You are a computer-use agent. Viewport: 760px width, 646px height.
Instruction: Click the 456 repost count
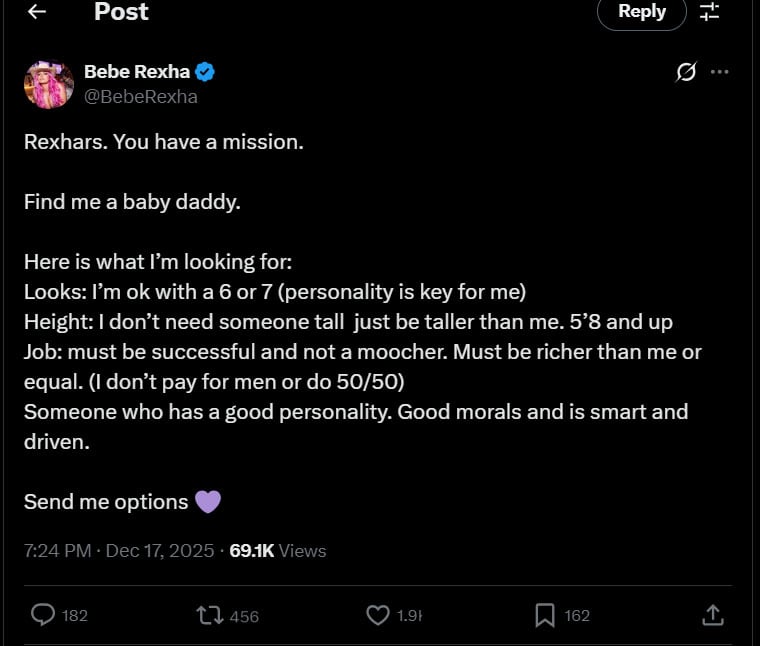(x=244, y=616)
